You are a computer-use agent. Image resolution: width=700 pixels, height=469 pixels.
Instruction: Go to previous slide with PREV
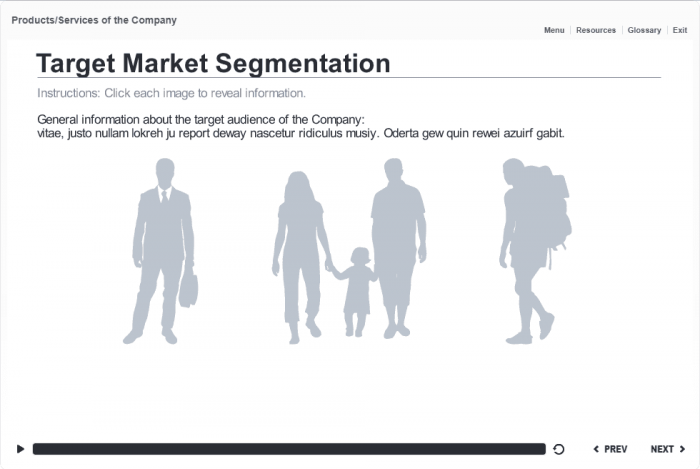(611, 449)
